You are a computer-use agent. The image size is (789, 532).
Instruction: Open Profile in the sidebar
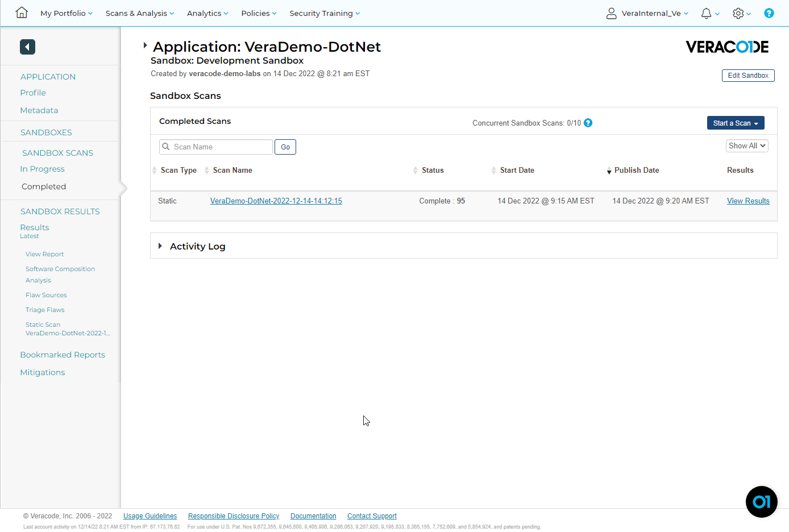click(33, 93)
